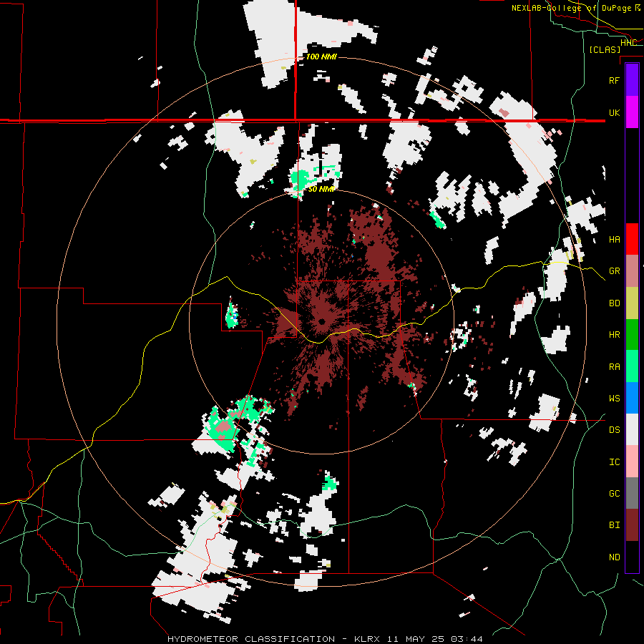
Task: Click the UK legend label
Action: [x=614, y=112]
